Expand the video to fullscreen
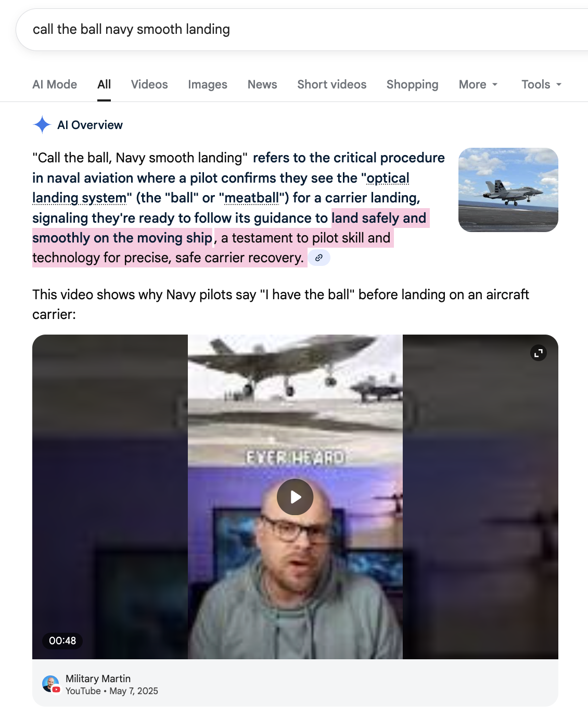Image resolution: width=588 pixels, height=716 pixels. point(539,353)
